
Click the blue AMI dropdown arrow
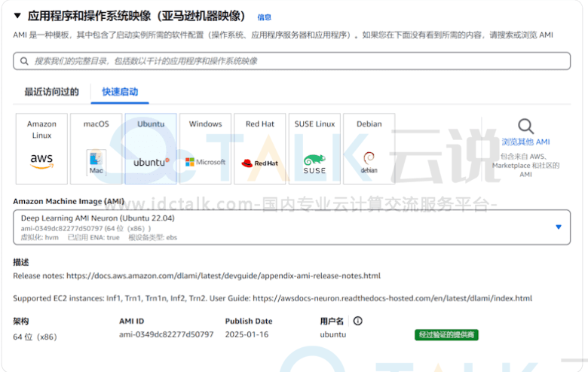(559, 227)
